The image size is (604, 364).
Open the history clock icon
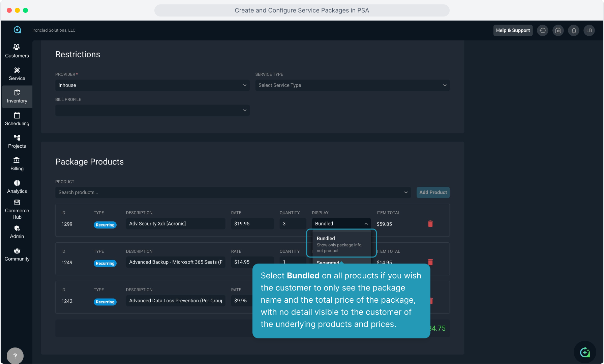pos(543,30)
